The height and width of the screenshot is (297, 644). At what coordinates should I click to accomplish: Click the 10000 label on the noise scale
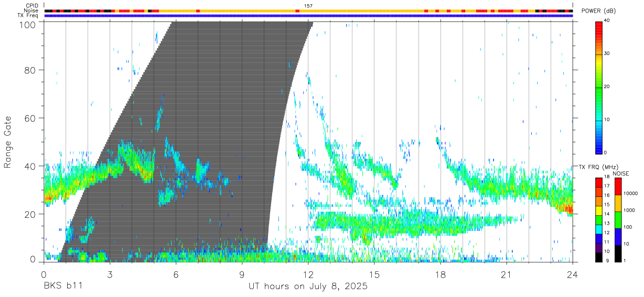tap(631, 193)
